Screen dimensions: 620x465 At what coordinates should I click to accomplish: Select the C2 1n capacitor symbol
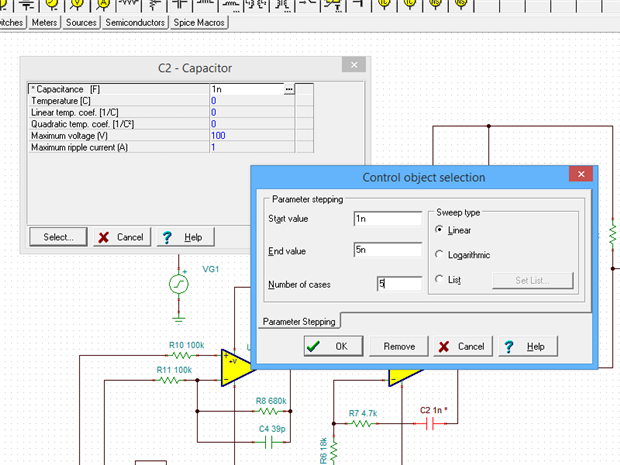[434, 423]
